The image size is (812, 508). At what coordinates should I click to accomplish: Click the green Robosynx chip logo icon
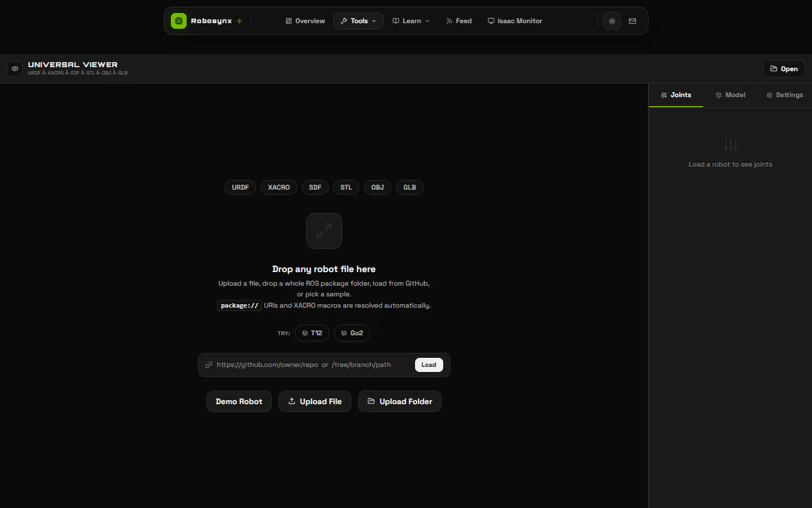coord(179,21)
